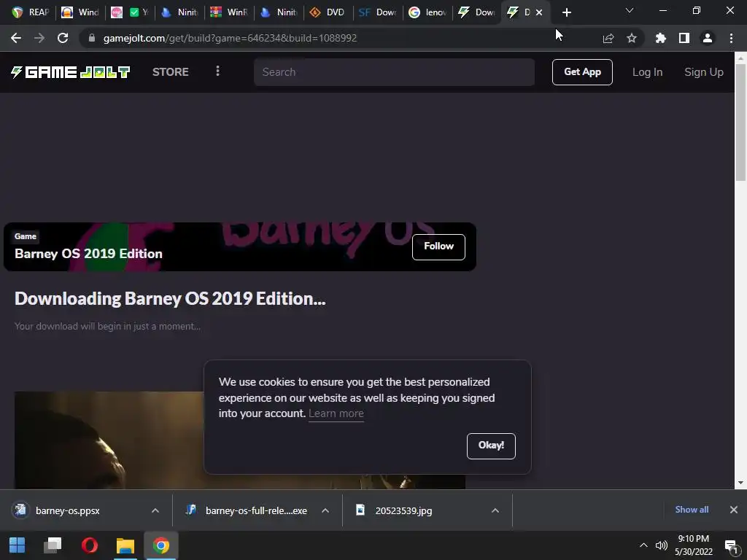Screen dimensions: 747x560
Task: Switch to the second Ninite tab
Action: coord(279,12)
